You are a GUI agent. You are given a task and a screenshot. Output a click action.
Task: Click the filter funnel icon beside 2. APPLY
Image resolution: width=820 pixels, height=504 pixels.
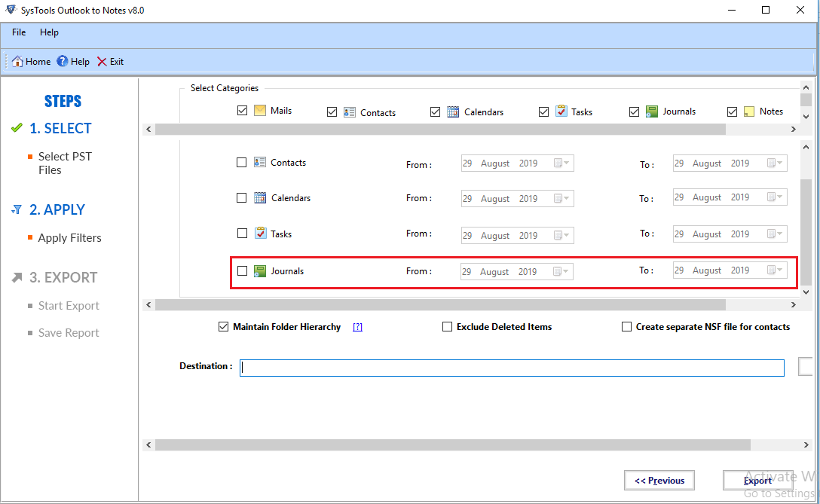(x=17, y=209)
